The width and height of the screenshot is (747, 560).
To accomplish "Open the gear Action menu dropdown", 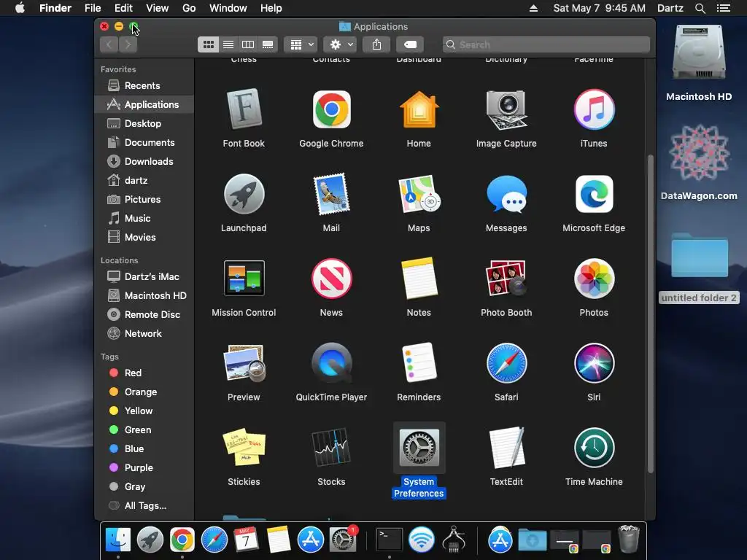I will (340, 44).
